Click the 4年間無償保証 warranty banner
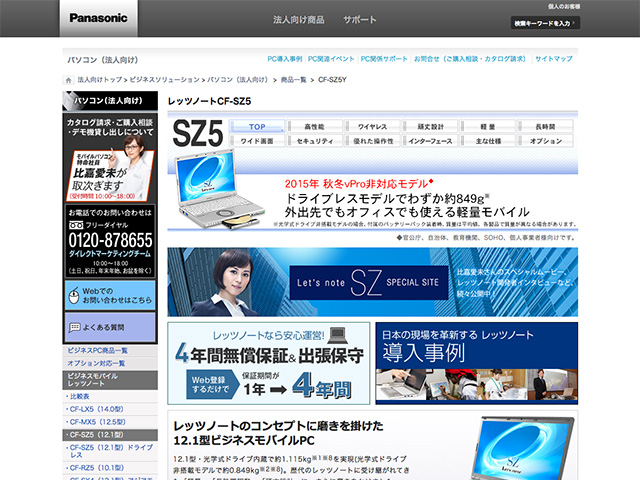 tap(267, 362)
